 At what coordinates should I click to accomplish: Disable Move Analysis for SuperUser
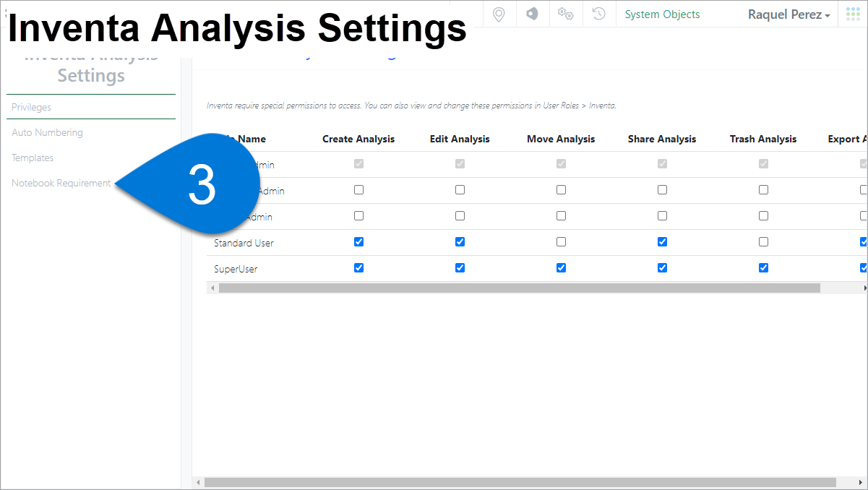coord(561,268)
